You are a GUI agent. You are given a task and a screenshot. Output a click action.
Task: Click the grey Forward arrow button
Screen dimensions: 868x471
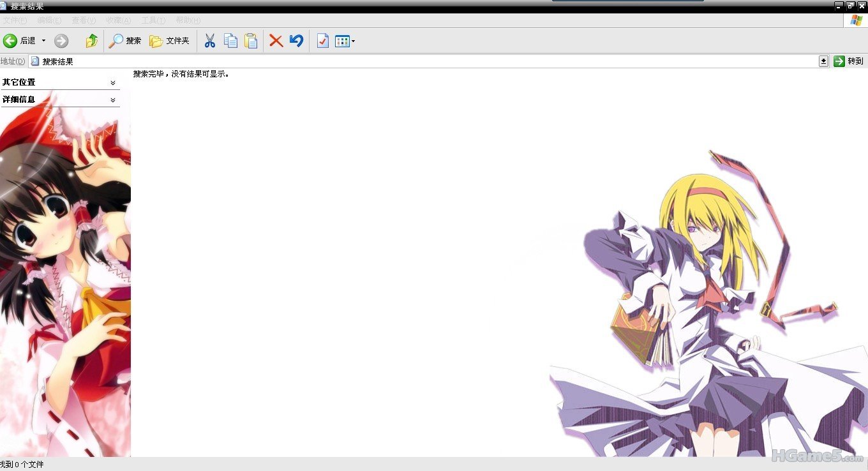(61, 41)
